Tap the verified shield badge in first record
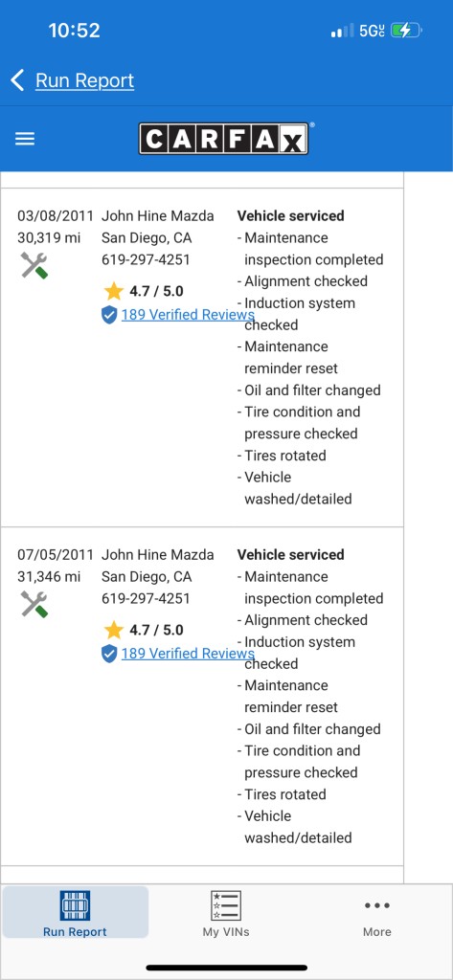This screenshot has width=453, height=980. point(109,315)
